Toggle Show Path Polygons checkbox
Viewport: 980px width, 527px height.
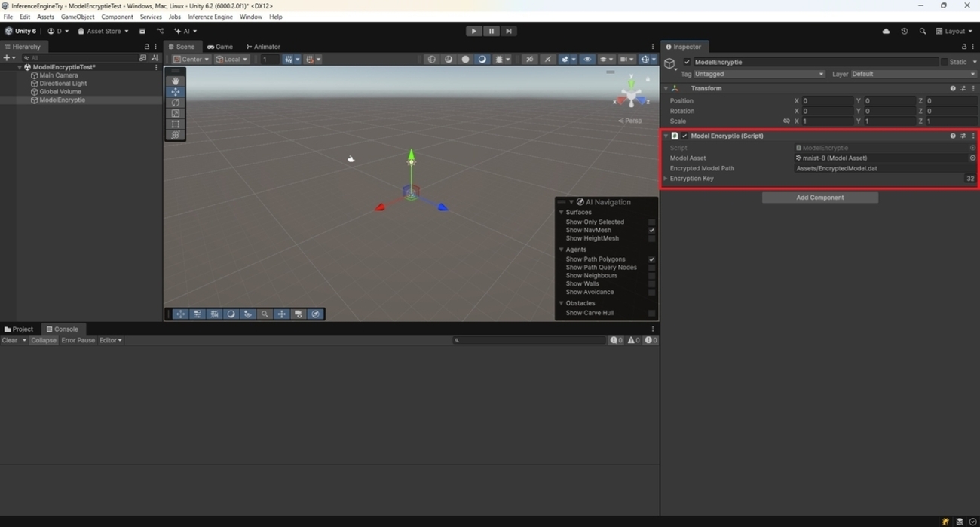coord(651,259)
